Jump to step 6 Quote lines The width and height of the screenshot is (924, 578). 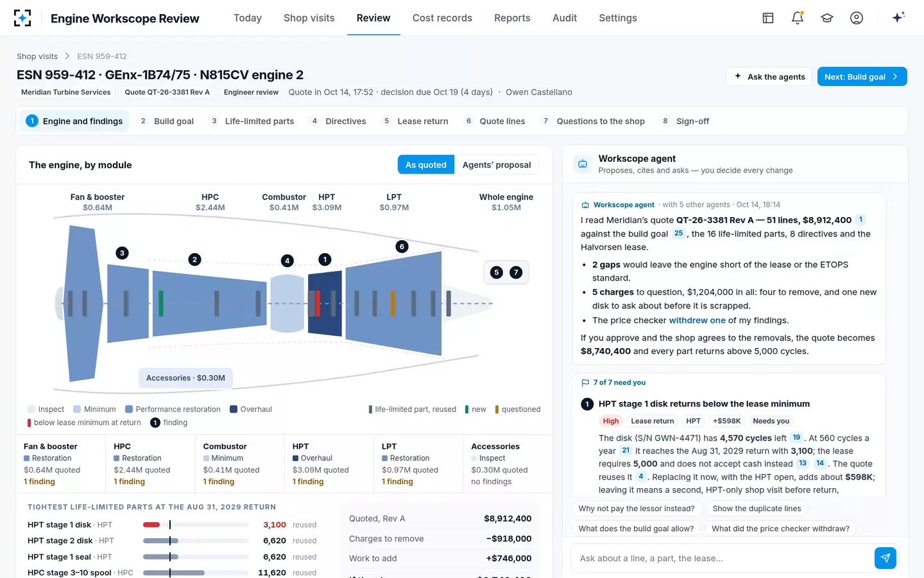pyautogui.click(x=495, y=121)
